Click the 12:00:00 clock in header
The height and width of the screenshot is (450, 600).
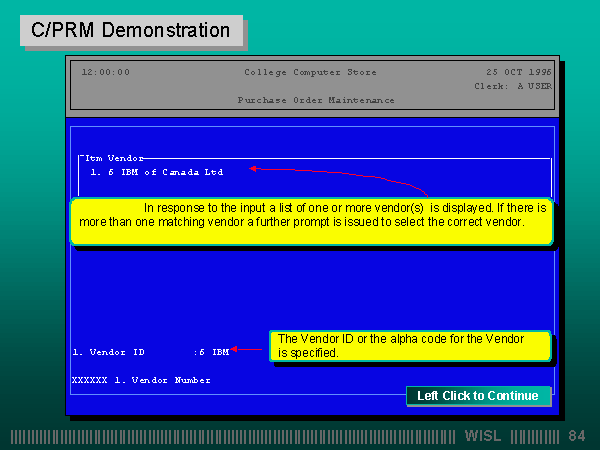[105, 72]
